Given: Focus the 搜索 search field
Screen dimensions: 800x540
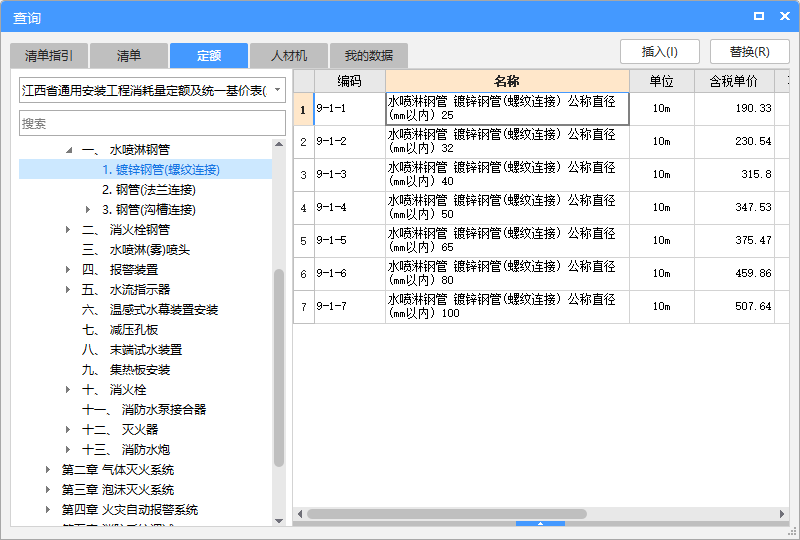Looking at the screenshot, I should [x=152, y=124].
